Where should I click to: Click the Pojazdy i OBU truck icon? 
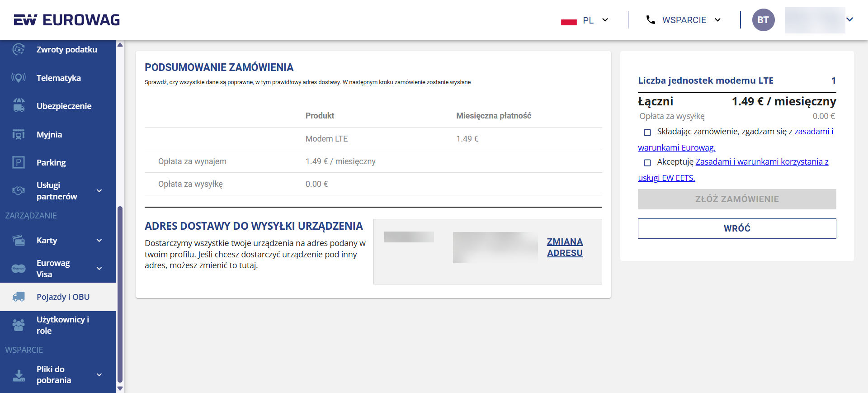19,297
